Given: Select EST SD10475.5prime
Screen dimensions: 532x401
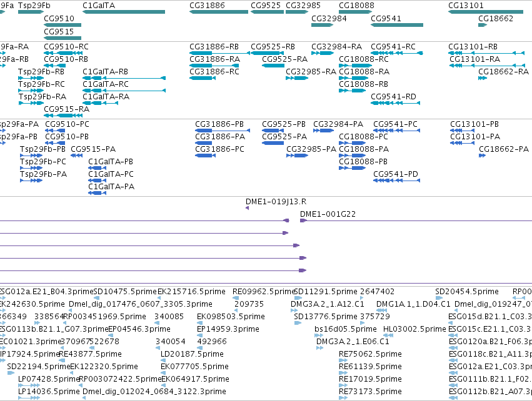Looking at the screenshot, I should coord(125,292).
